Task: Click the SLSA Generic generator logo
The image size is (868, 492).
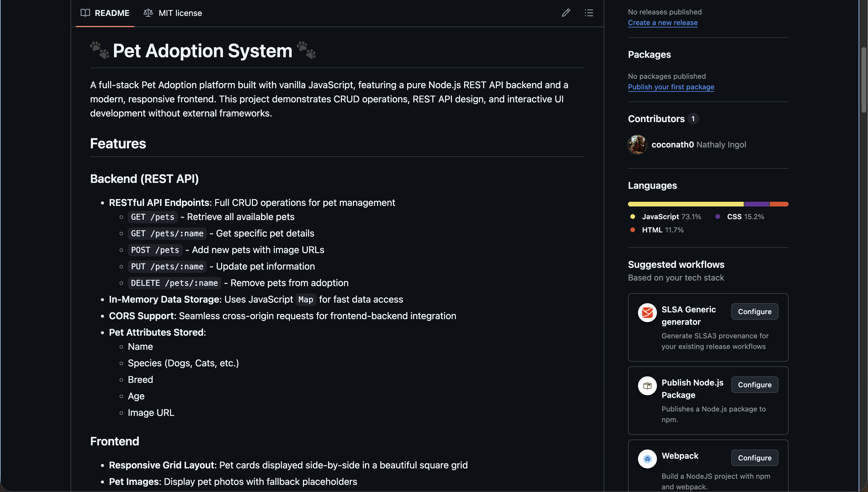Action: (x=647, y=312)
